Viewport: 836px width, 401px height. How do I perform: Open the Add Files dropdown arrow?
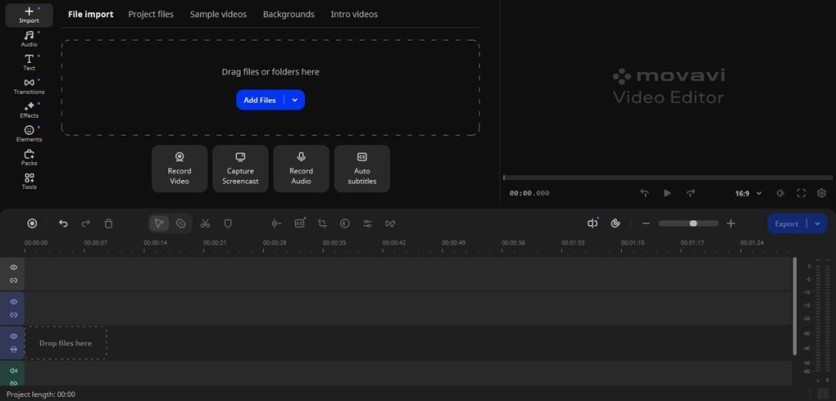[x=295, y=100]
